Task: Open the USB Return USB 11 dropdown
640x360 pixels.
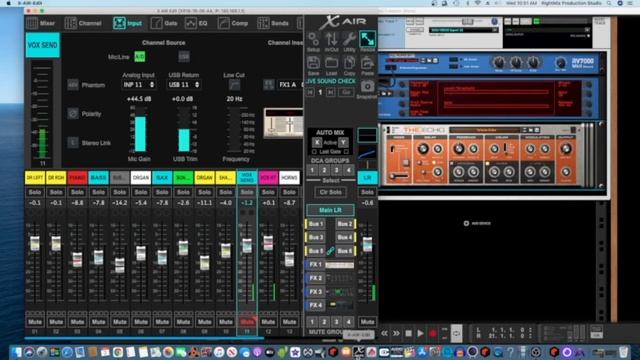Action: point(184,85)
